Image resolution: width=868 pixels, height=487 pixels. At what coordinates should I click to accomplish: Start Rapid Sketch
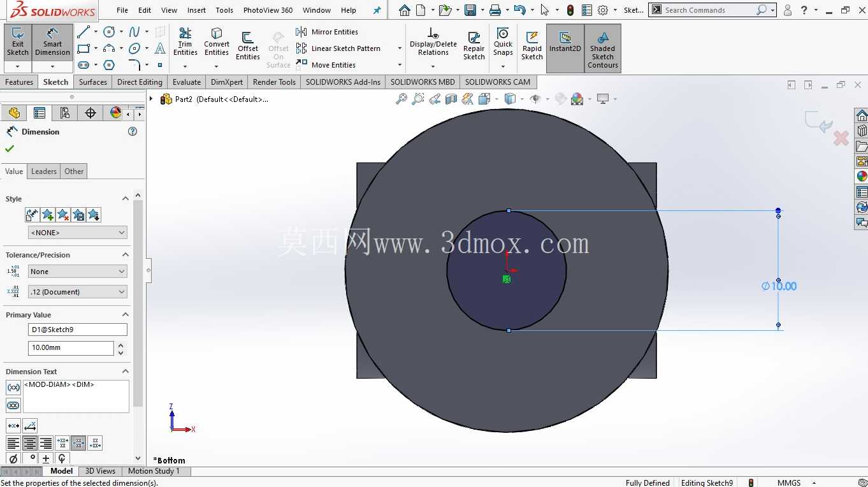tap(532, 46)
